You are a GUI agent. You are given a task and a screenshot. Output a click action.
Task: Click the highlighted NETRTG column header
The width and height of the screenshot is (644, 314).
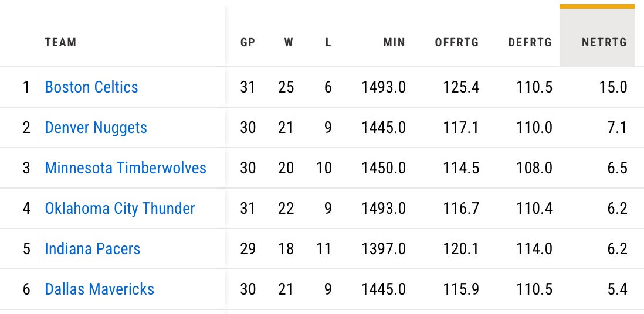point(604,42)
